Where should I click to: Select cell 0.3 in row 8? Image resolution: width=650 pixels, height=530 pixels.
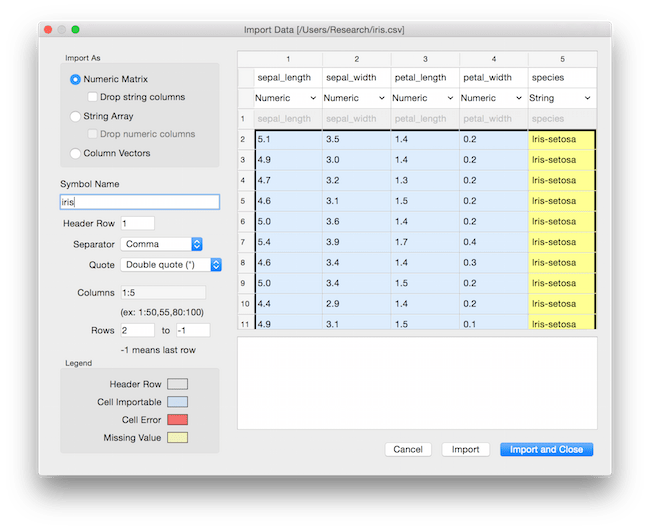(x=494, y=263)
